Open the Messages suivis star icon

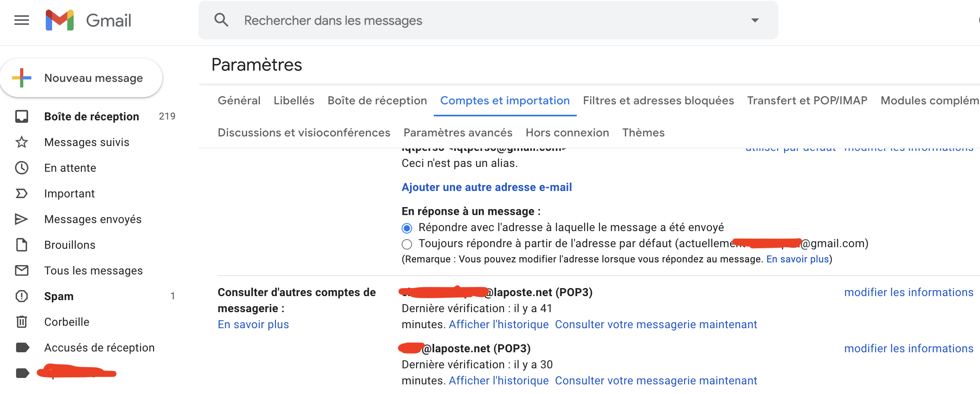coord(22,142)
